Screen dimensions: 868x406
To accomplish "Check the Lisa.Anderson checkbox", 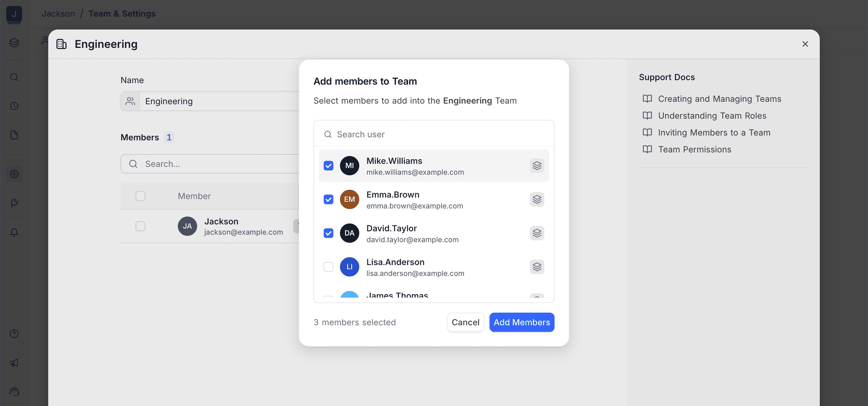I will (x=328, y=267).
